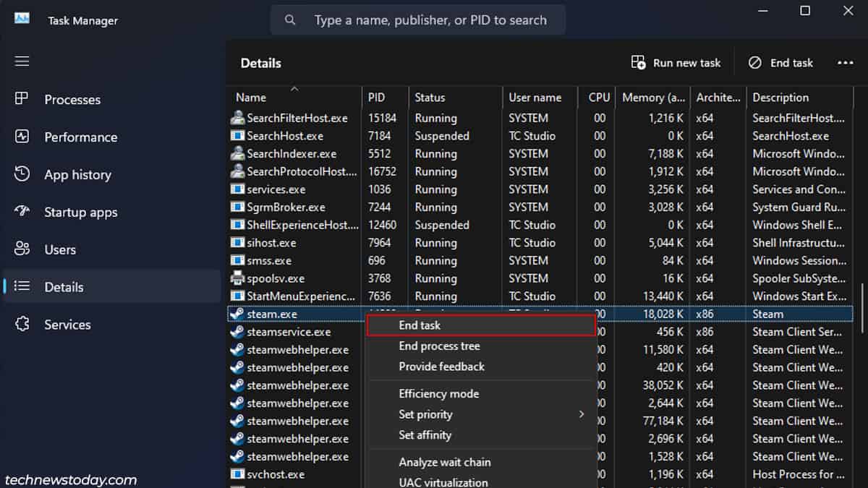Click the Users sidebar icon
This screenshot has width=868, height=488.
pyautogui.click(x=22, y=249)
